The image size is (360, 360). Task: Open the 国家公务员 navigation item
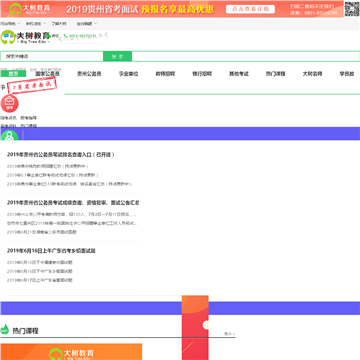[47, 74]
